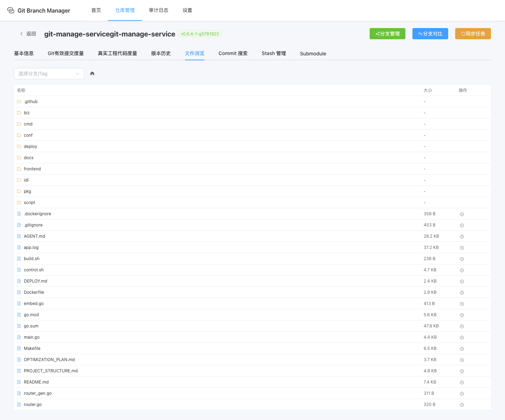The height and width of the screenshot is (420, 505).
Task: Click the home root directory icon
Action: (x=92, y=74)
